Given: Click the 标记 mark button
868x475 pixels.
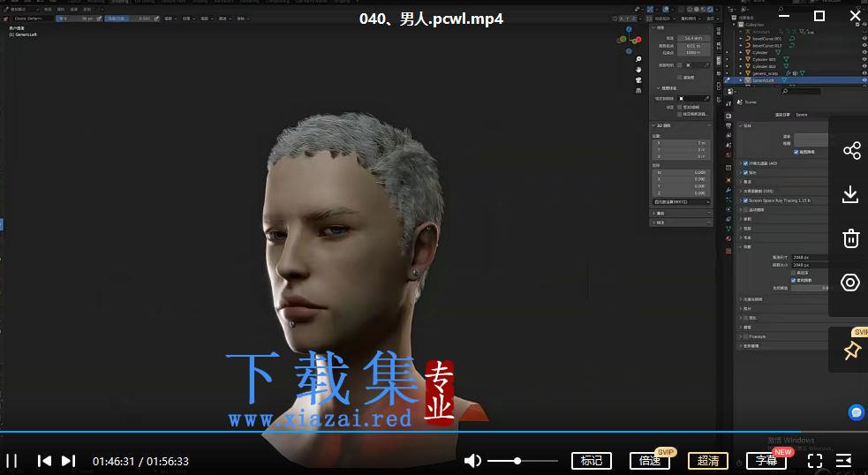Looking at the screenshot, I should (x=592, y=461).
